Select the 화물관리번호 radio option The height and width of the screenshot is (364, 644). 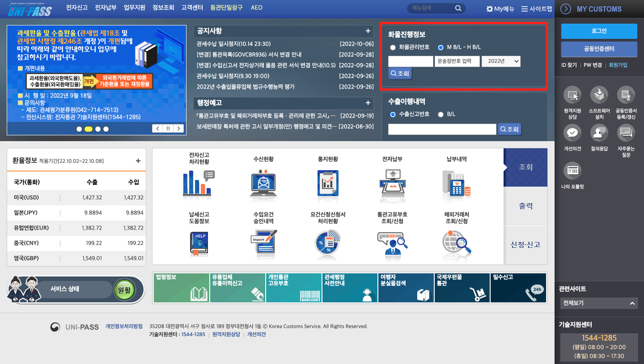393,47
